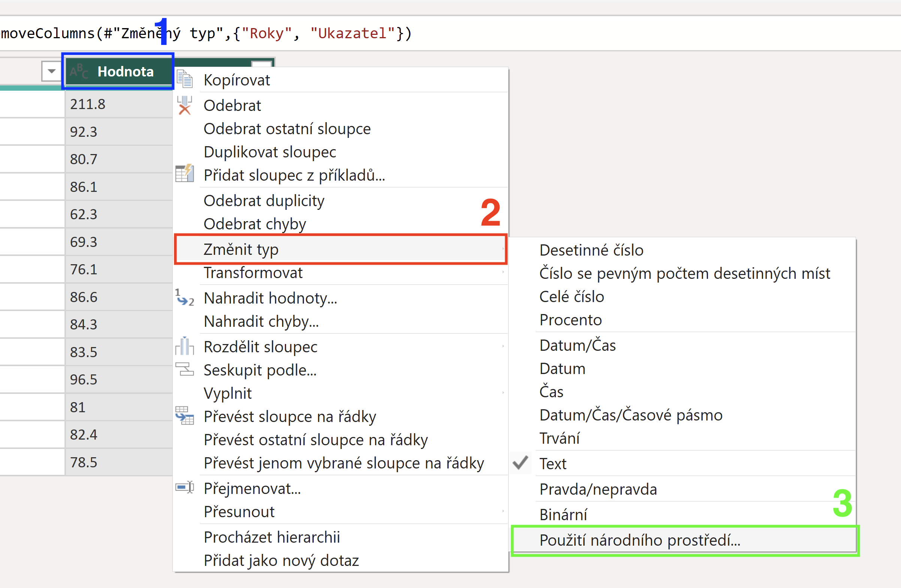Select Binární data type
Viewport: 901px width, 588px height.
[x=682, y=515]
